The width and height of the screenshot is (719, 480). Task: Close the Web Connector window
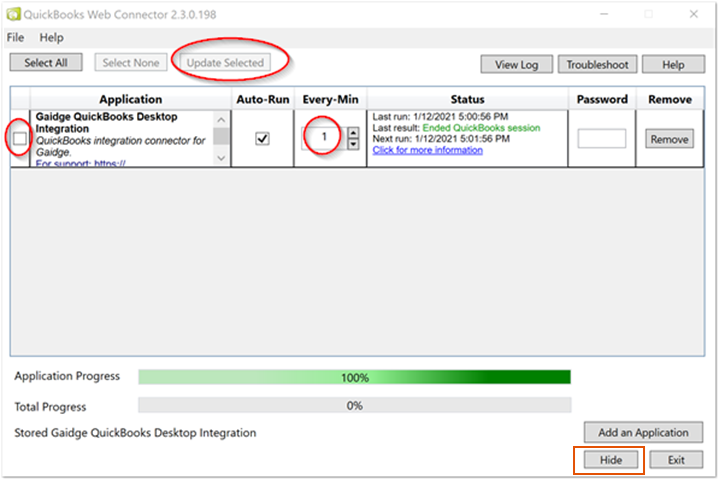pyautogui.click(x=694, y=14)
